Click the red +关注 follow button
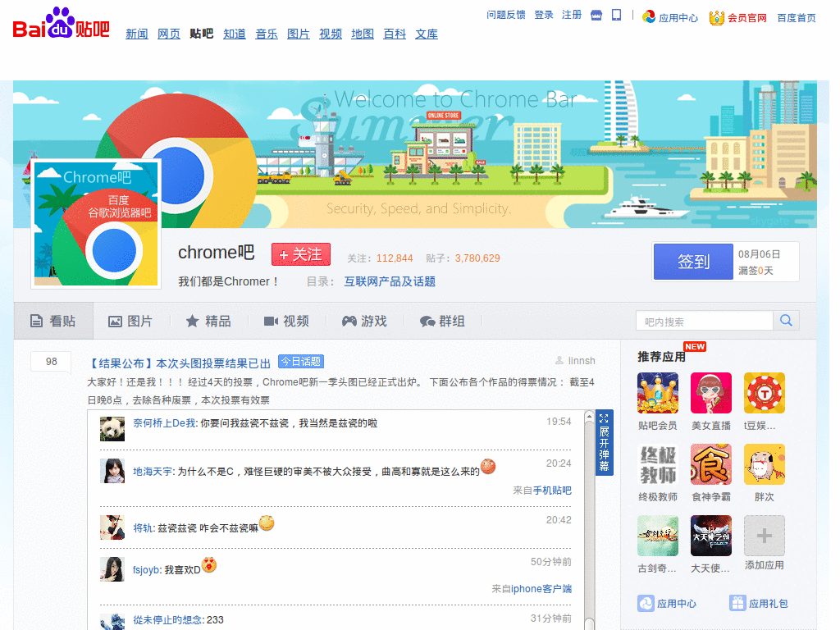The image size is (840, 630). [301, 254]
